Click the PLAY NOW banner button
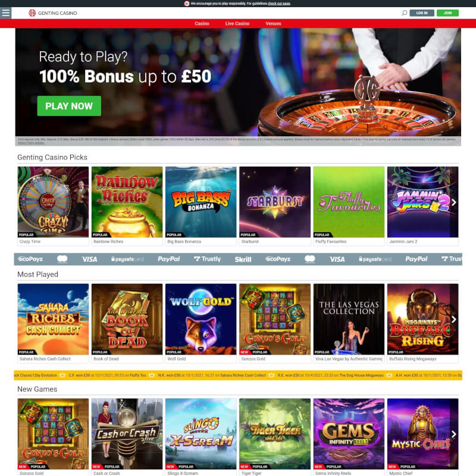Image resolution: width=476 pixels, height=476 pixels. tap(69, 106)
